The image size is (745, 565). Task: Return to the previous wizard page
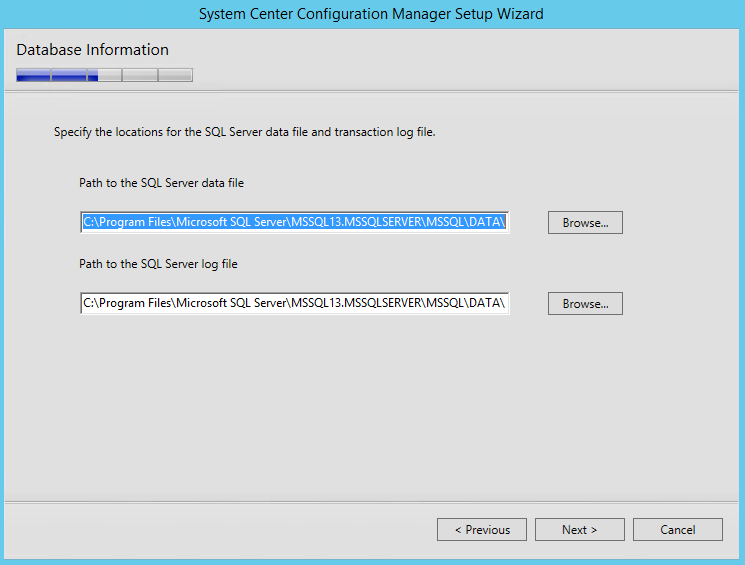[x=482, y=529]
